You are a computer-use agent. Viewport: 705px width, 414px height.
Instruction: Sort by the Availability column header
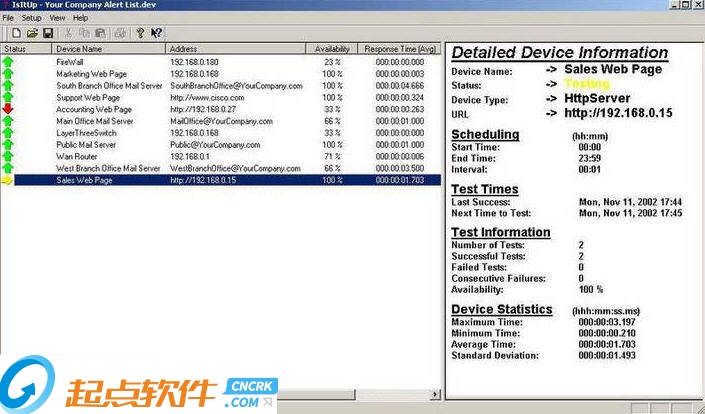[x=332, y=49]
